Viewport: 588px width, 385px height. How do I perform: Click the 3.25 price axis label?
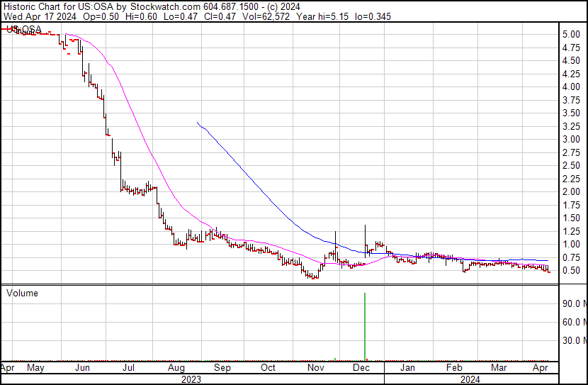click(571, 126)
